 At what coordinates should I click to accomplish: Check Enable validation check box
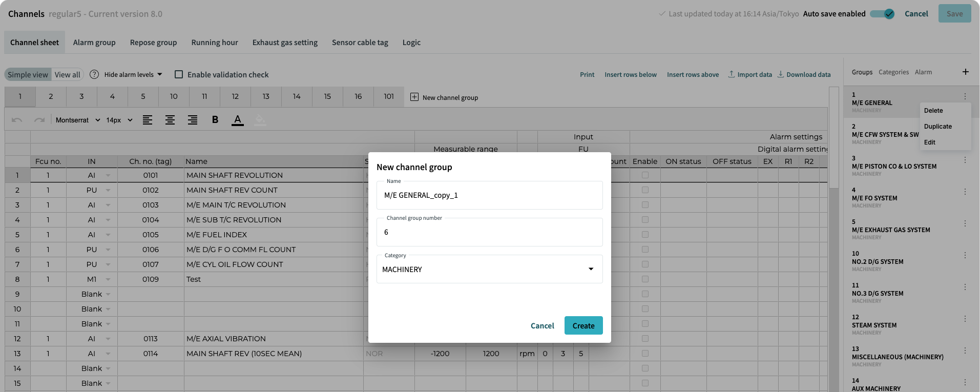[179, 74]
